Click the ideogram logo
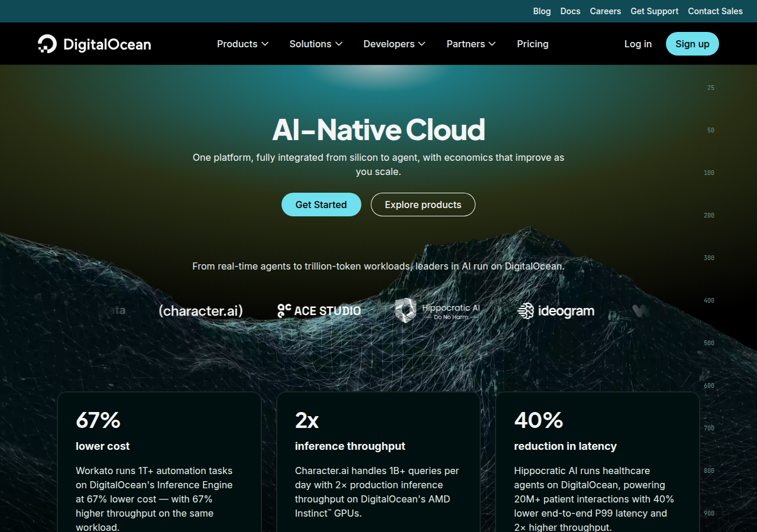757x532 pixels. (x=556, y=310)
